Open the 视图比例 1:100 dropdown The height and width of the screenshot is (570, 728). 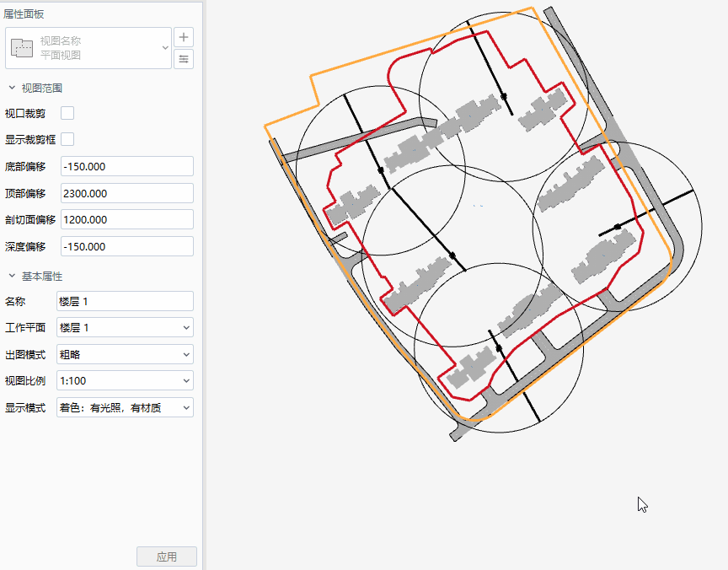pos(125,380)
